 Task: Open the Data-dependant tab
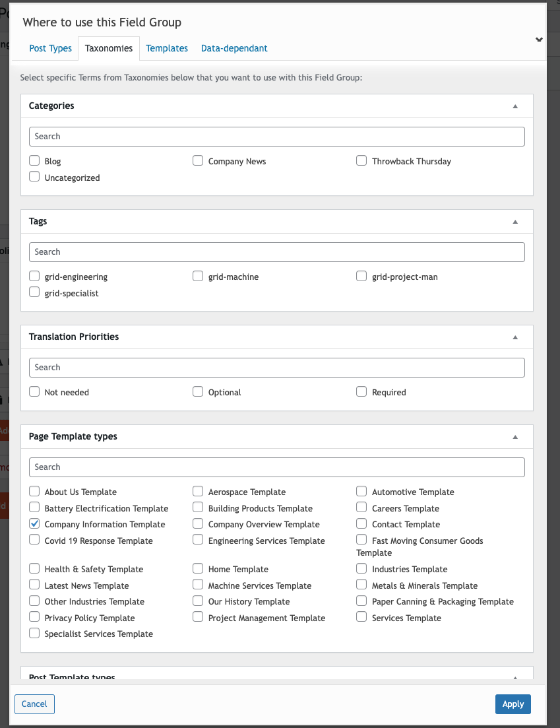tap(234, 48)
